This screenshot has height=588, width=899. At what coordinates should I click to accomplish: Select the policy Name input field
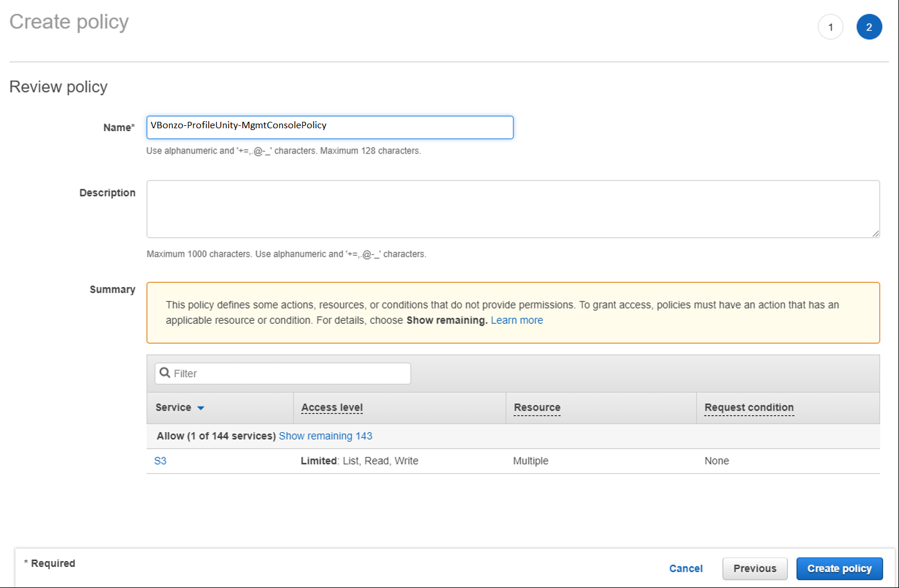329,127
